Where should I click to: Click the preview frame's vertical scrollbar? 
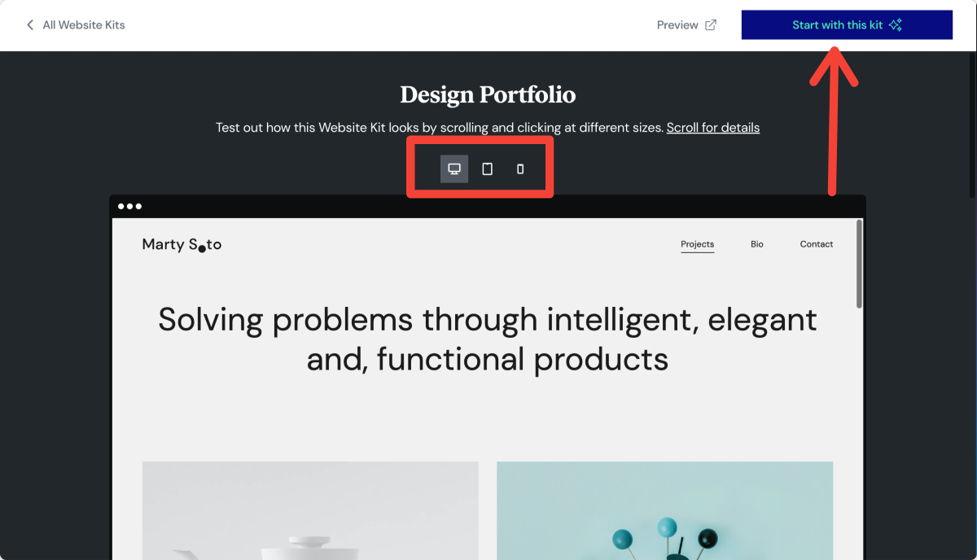pyautogui.click(x=859, y=265)
